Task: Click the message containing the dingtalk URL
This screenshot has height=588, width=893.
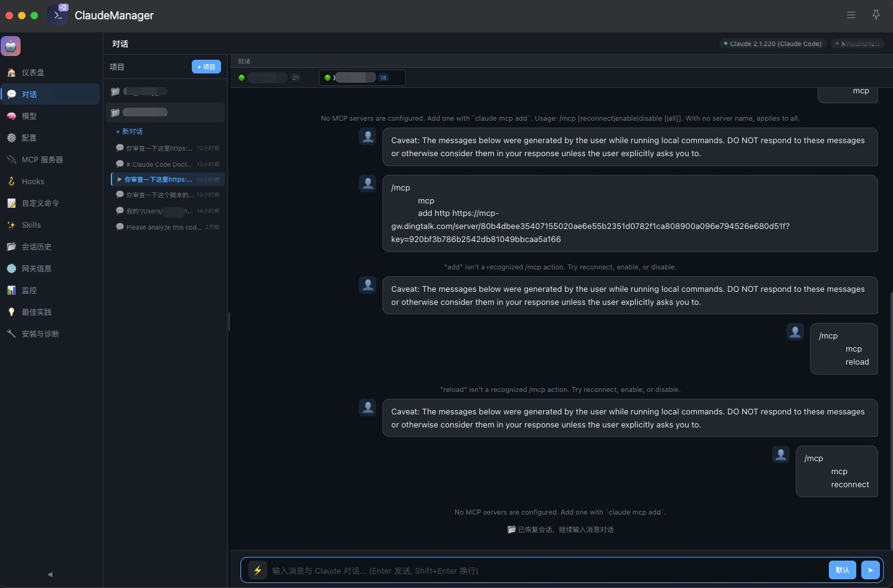Action: click(x=630, y=213)
